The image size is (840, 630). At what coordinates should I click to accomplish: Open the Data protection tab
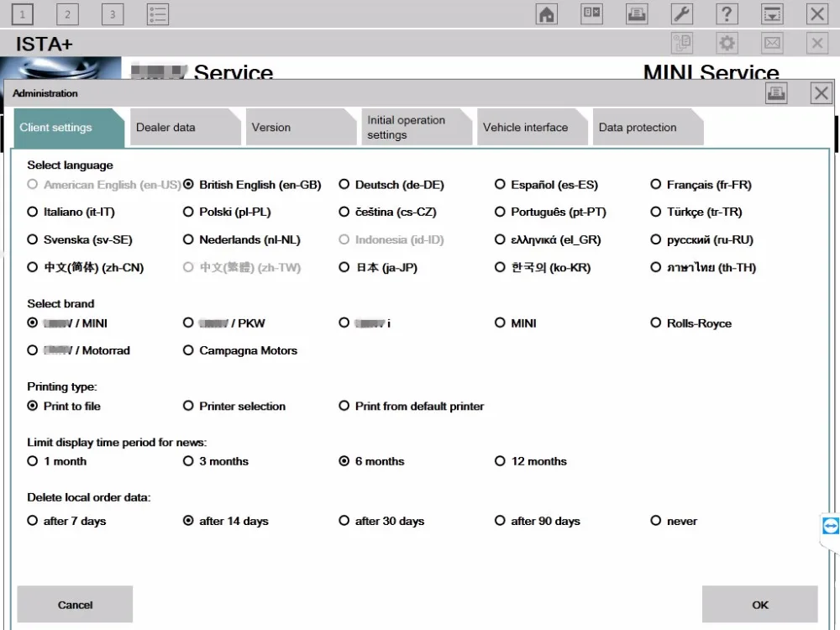pyautogui.click(x=648, y=128)
